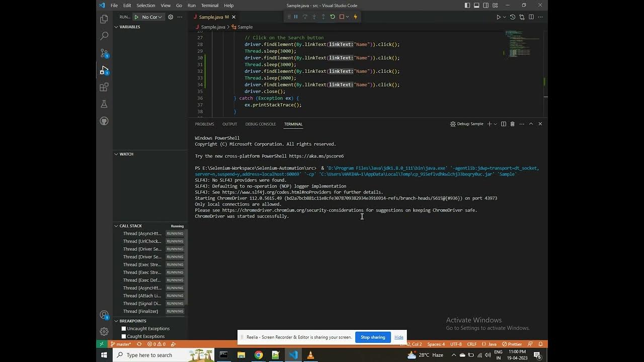Collapse the WATCH section
Screen dimensions: 644x362
(x=150, y=154)
